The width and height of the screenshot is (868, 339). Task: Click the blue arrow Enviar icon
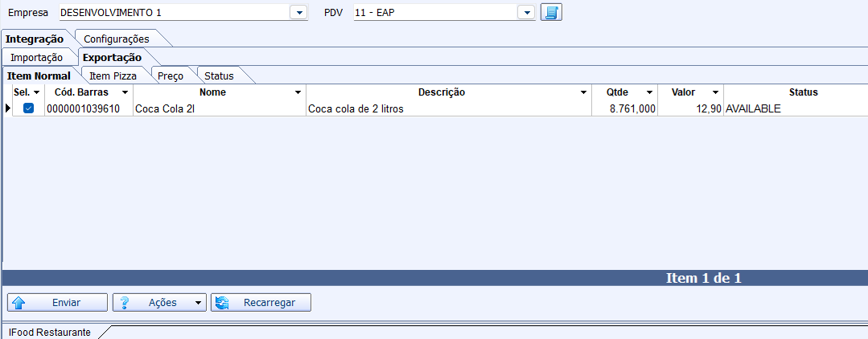[x=20, y=303]
